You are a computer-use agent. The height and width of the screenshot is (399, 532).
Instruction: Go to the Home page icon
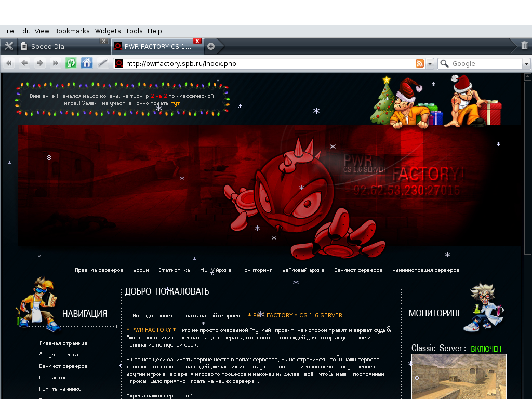[x=87, y=63]
